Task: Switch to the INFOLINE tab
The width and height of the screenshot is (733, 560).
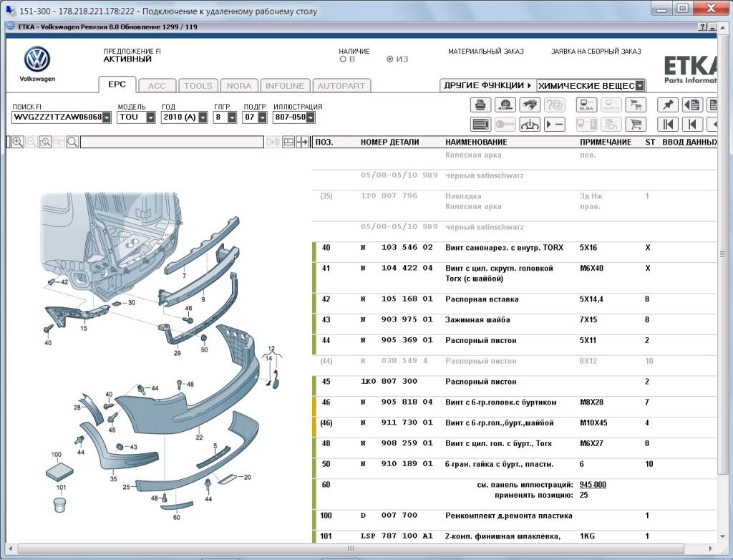Action: click(x=285, y=86)
